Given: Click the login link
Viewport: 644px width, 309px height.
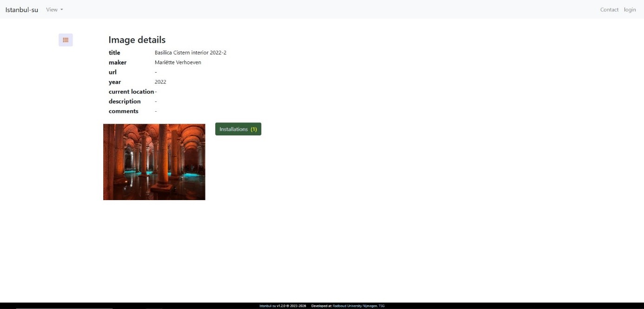Looking at the screenshot, I should 630,10.
